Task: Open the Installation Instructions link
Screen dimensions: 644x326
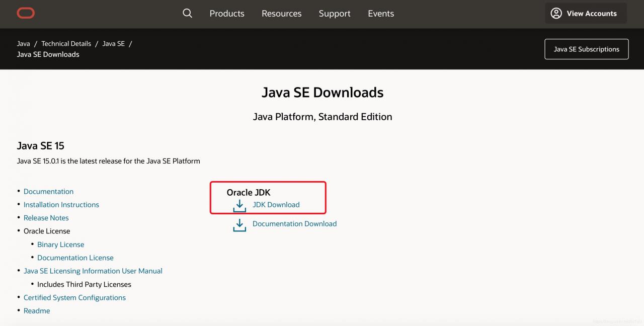Action: [x=61, y=205]
